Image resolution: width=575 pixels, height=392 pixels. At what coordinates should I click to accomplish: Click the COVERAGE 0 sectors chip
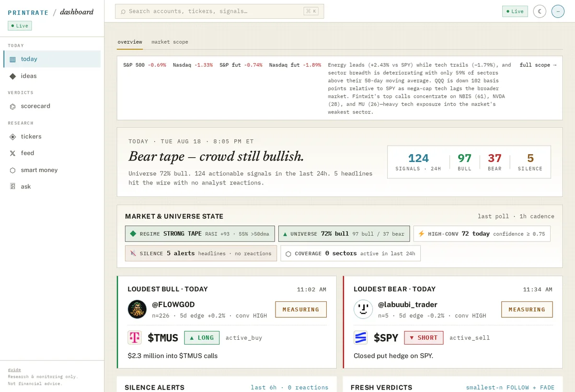[350, 254]
